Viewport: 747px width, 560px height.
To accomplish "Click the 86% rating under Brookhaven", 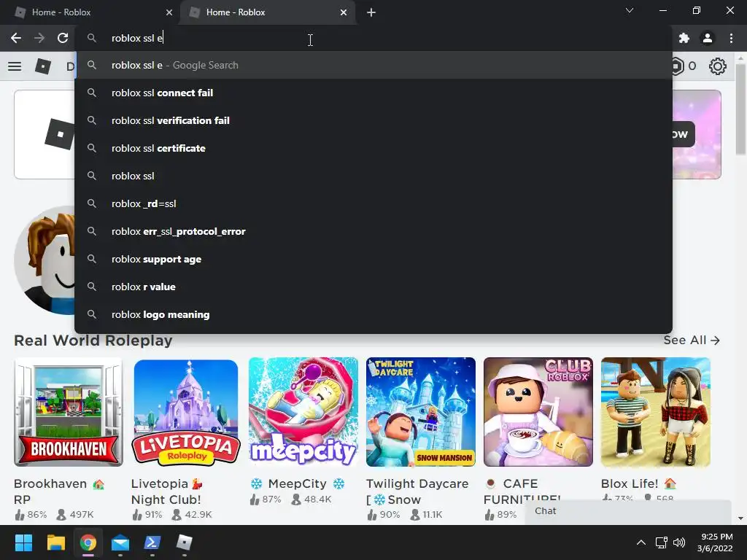I will point(36,515).
